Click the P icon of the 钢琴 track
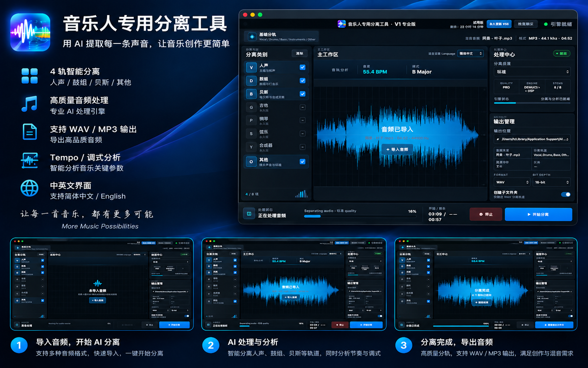This screenshot has width=588, height=368. 251,120
